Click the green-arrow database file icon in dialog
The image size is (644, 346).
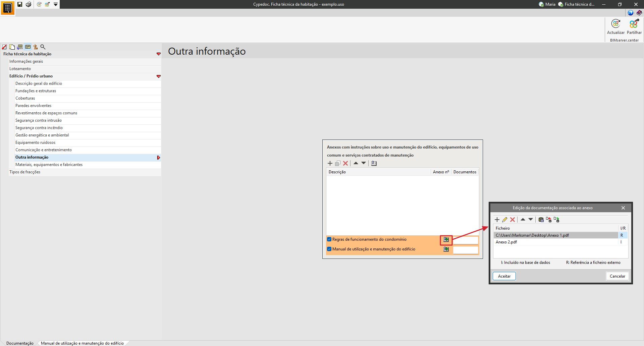coord(556,220)
